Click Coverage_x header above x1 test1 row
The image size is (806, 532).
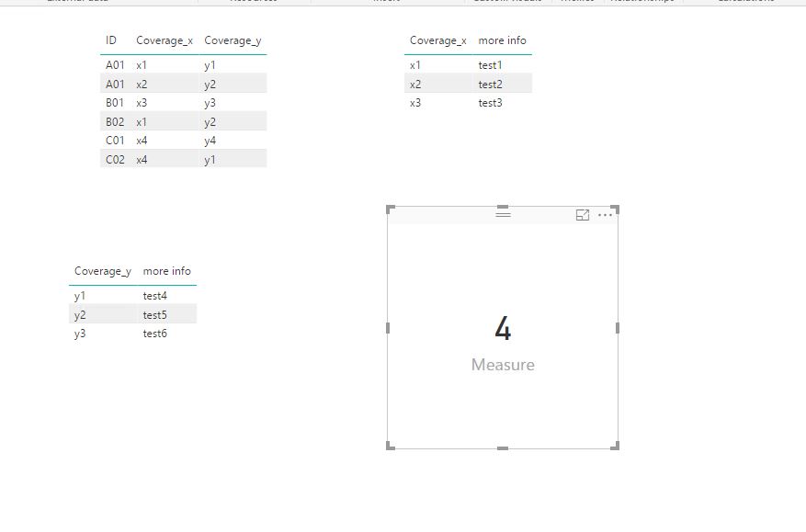(438, 40)
